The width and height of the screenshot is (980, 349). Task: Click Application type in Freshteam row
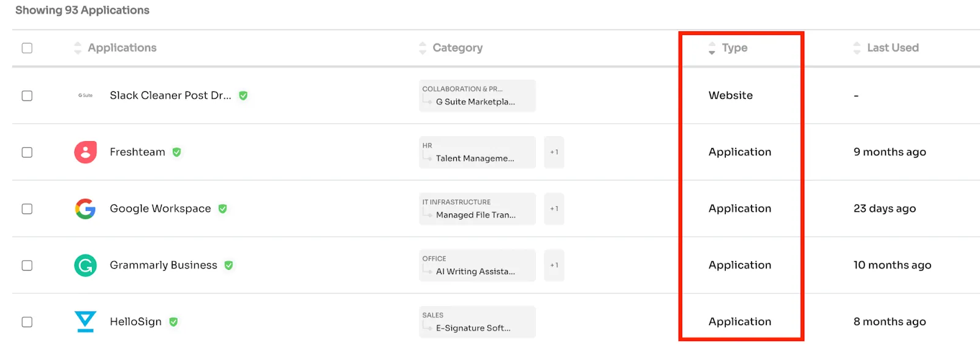pos(740,152)
